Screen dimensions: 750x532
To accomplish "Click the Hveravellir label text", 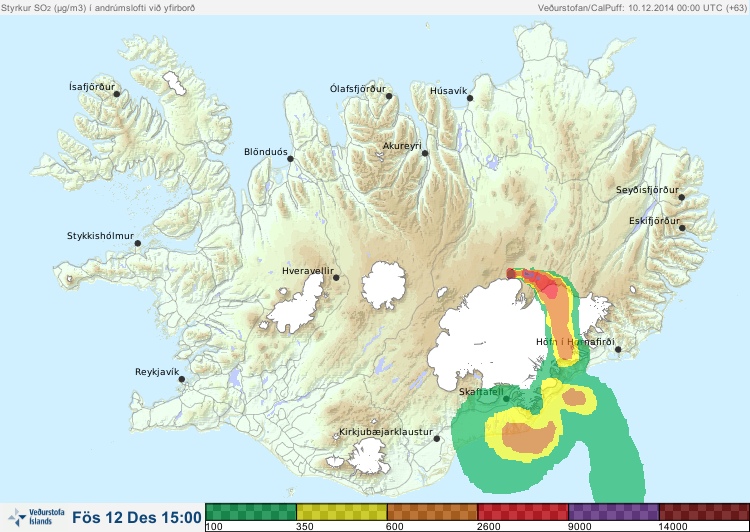I will pyautogui.click(x=308, y=271).
